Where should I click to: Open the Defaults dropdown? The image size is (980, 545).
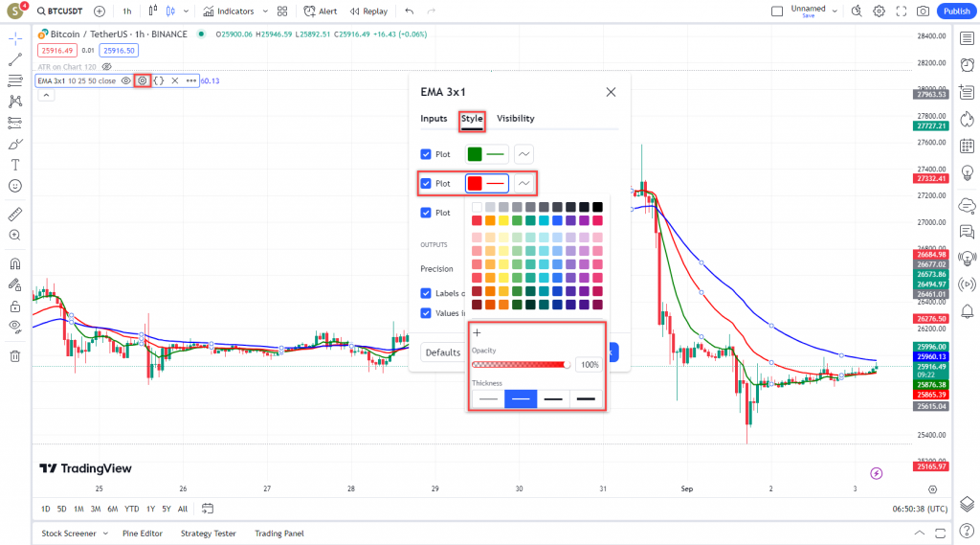click(x=443, y=352)
